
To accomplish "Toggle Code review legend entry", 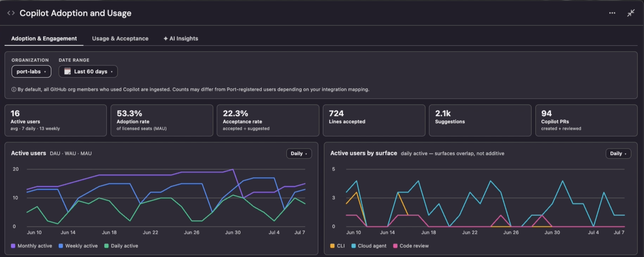I will (x=411, y=246).
